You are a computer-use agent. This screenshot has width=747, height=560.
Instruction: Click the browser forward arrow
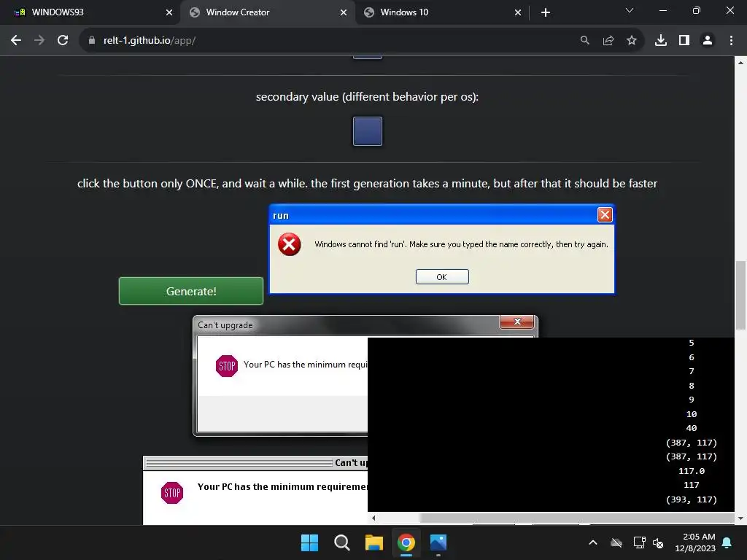[x=39, y=41]
